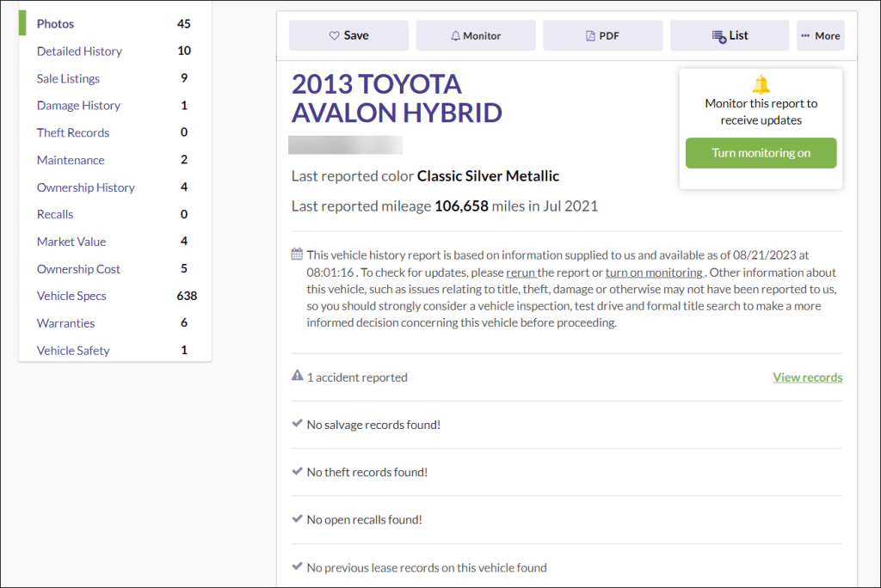Click the Photos count 45
Viewport: 881px width, 588px height.
(x=184, y=23)
